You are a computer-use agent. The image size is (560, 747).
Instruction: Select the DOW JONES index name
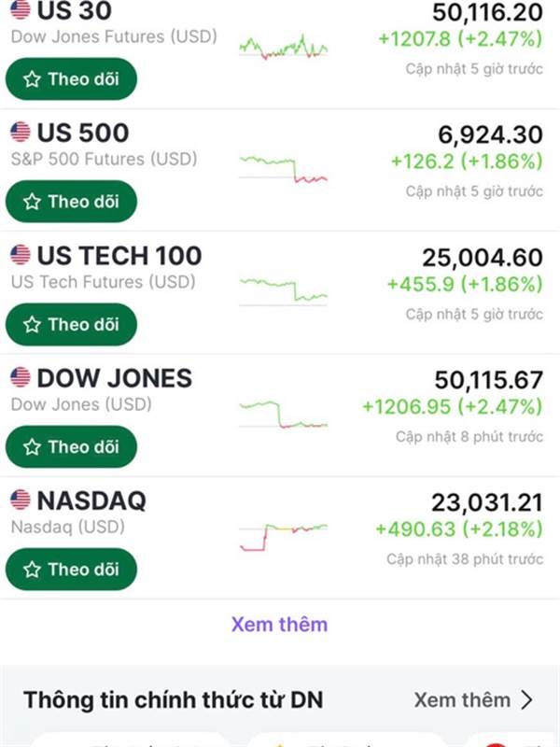pos(114,378)
